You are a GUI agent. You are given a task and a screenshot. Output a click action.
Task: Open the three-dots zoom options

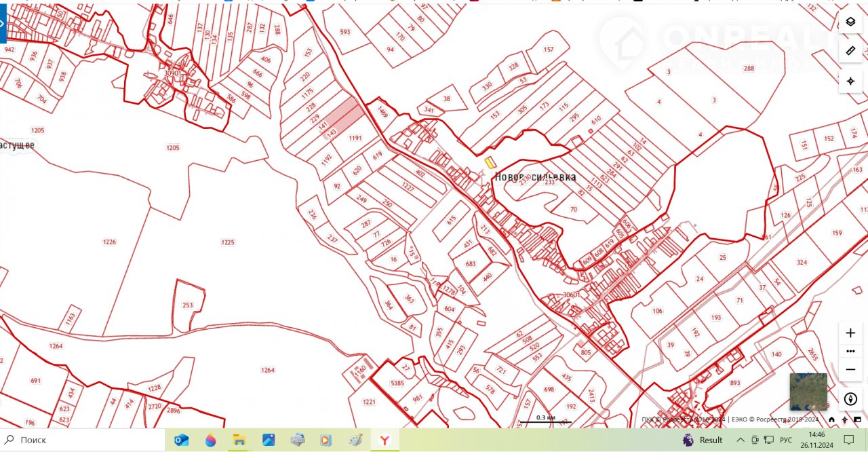tap(850, 351)
